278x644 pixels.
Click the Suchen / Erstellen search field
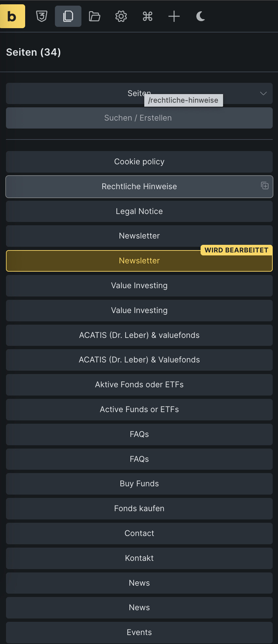pyautogui.click(x=139, y=118)
